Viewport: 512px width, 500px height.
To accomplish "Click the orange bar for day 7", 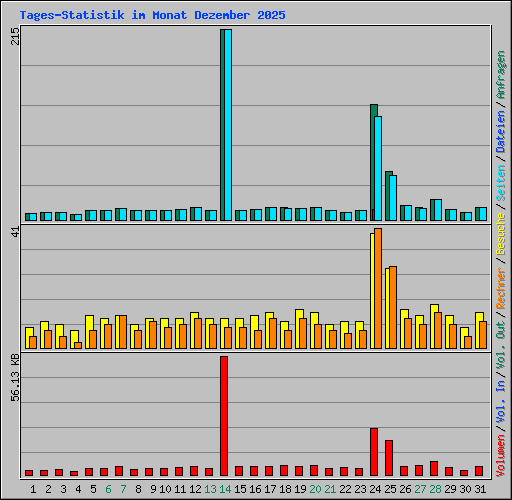I will tap(123, 332).
